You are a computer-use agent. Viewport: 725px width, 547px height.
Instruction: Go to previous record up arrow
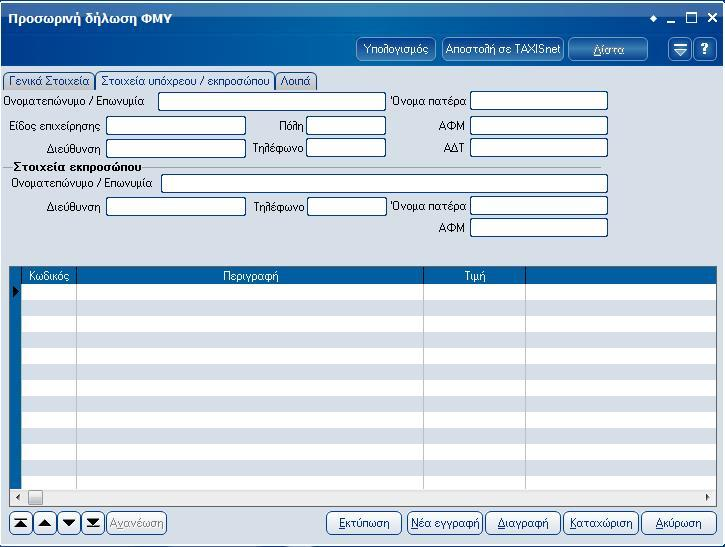(45, 523)
